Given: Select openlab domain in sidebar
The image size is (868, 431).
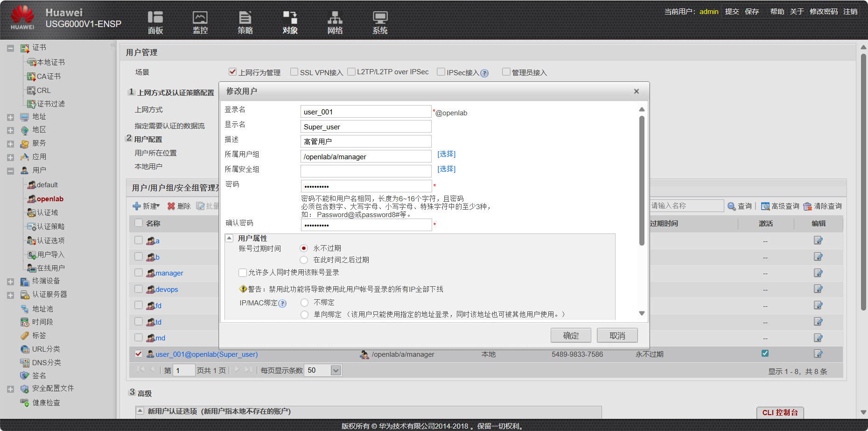Looking at the screenshot, I should pyautogui.click(x=50, y=199).
